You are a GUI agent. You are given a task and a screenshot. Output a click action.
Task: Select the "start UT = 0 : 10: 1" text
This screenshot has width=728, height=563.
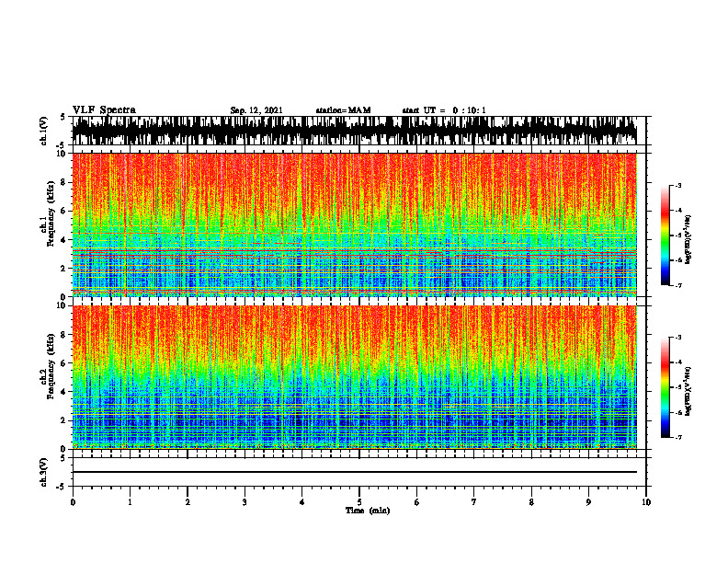[x=444, y=110]
